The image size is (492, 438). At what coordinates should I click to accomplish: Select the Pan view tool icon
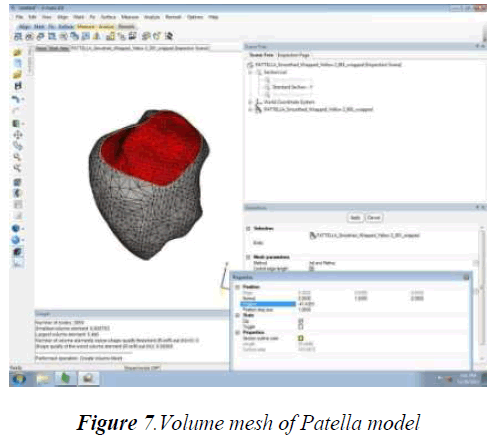pos(18,135)
